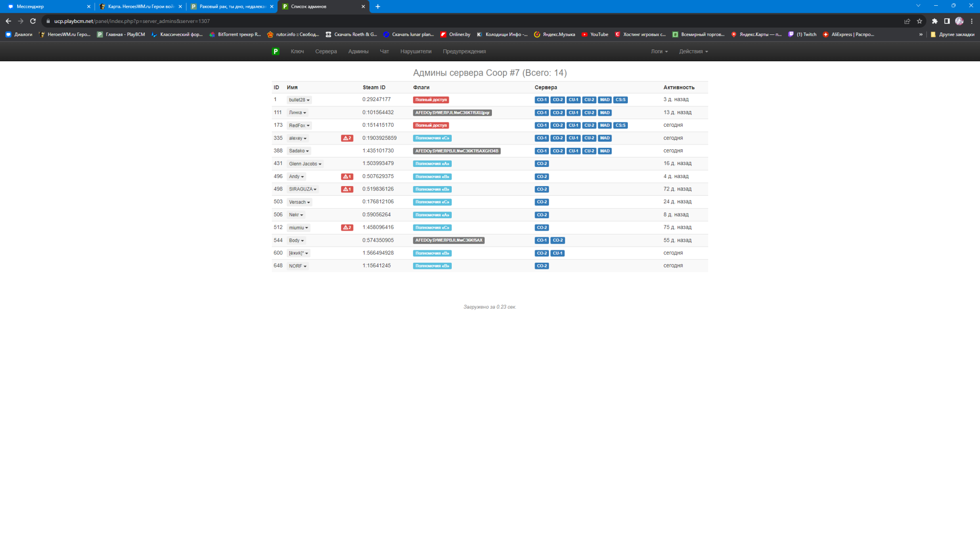Open NORF admin dropdown
The width and height of the screenshot is (980, 533).
(298, 266)
